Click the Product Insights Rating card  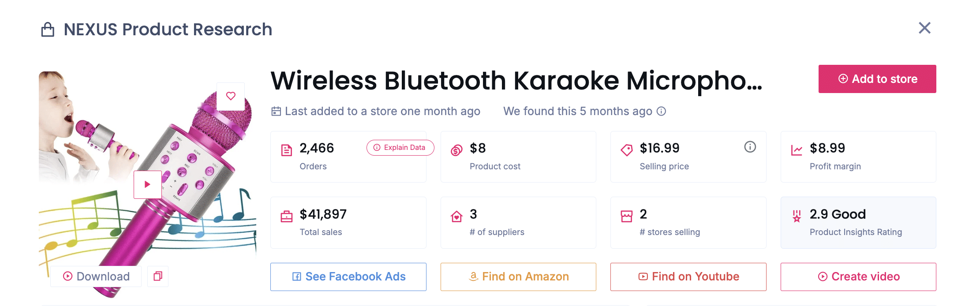pos(858,223)
